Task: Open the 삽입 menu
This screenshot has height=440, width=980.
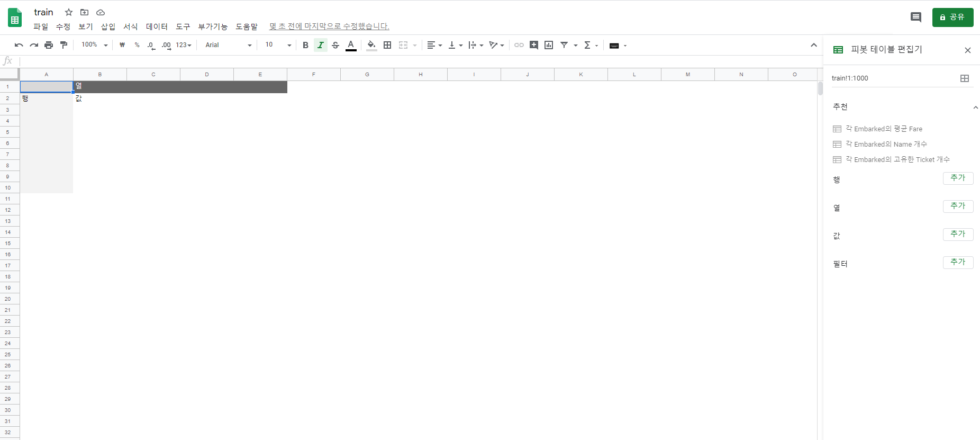Action: 108,26
